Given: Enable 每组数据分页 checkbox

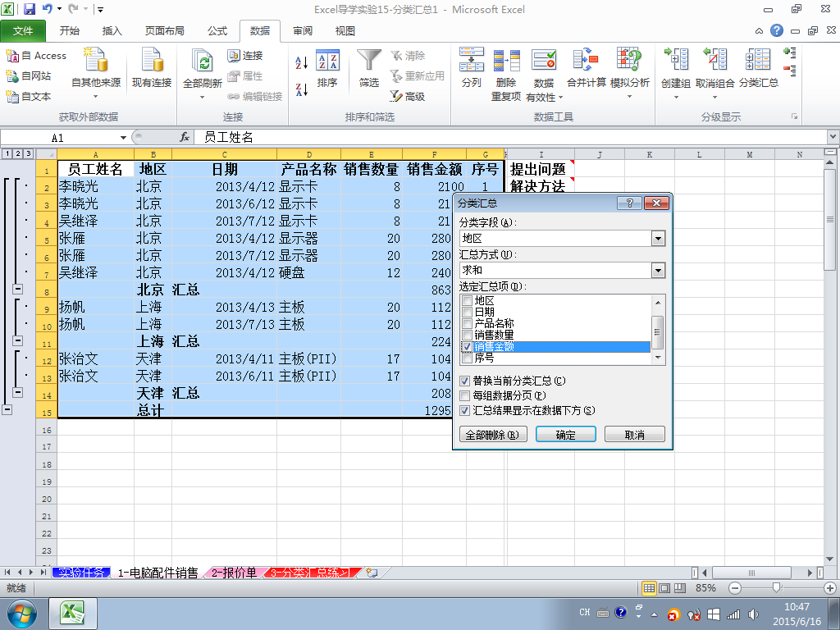Looking at the screenshot, I should coord(465,396).
